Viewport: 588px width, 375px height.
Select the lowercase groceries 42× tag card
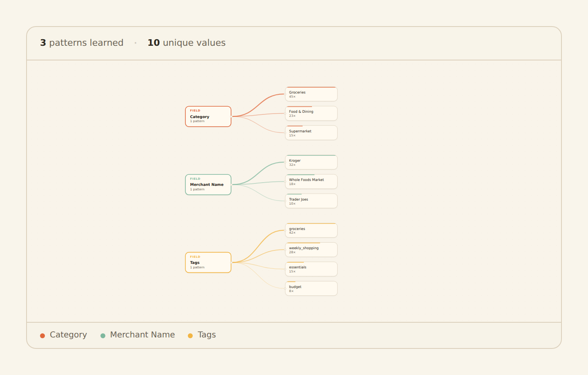tap(311, 230)
